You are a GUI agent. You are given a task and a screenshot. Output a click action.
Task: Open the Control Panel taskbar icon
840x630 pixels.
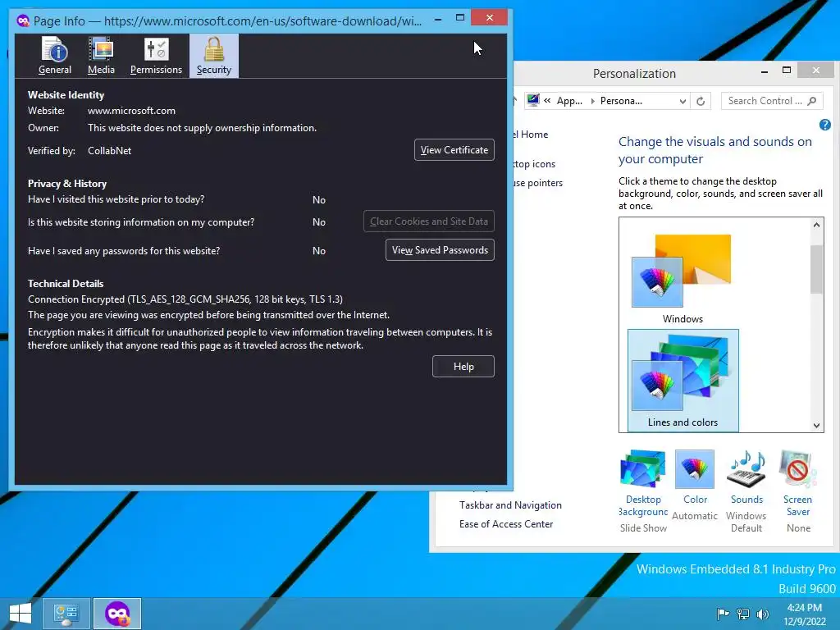66,614
